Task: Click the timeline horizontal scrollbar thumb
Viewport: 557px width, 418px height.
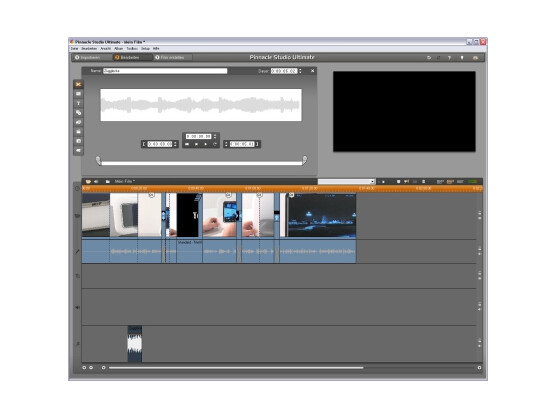Action: pyautogui.click(x=236, y=368)
